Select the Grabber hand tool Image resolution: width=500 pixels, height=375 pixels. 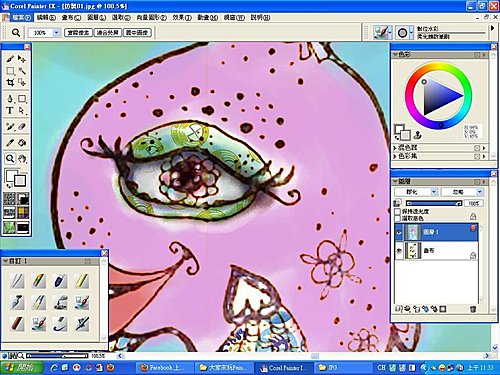(x=22, y=159)
